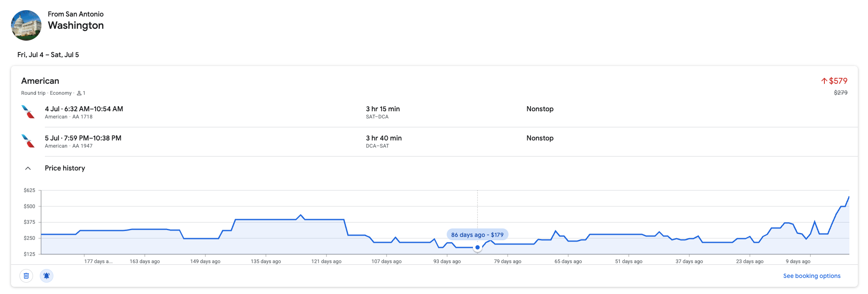Collapse the Price history section chevron

[28, 168]
